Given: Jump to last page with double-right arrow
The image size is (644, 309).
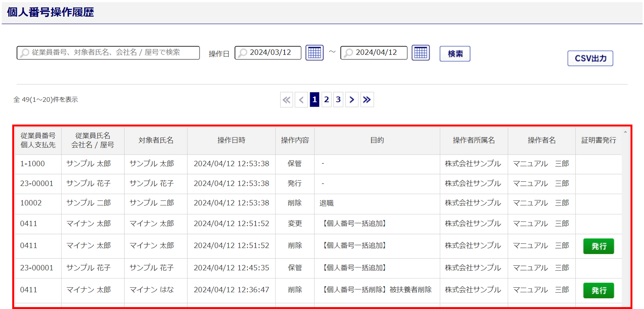Looking at the screenshot, I should 367,100.
